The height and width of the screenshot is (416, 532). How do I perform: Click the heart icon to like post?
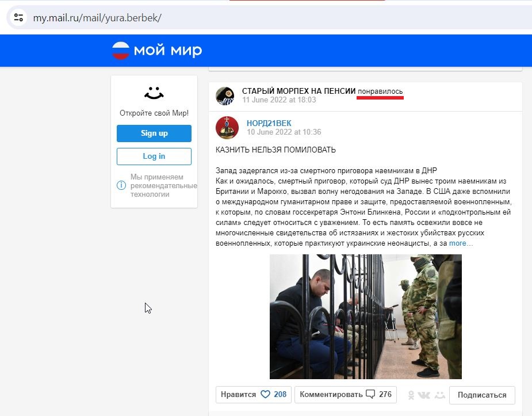(x=265, y=394)
